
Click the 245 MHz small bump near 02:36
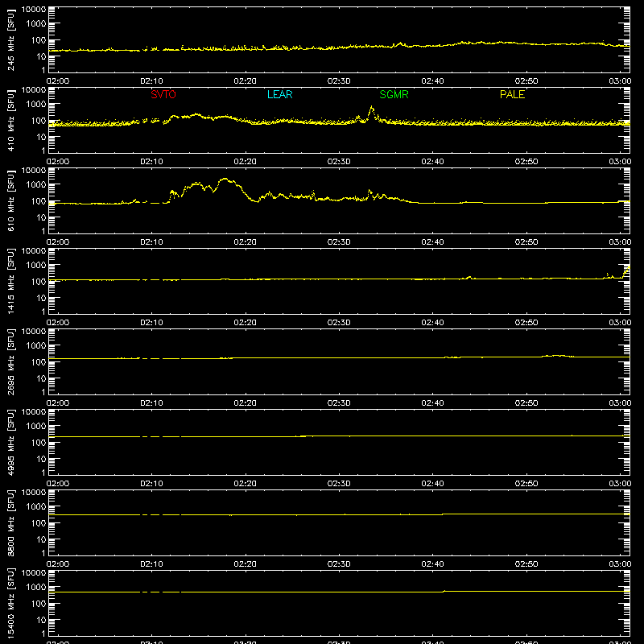click(x=399, y=43)
